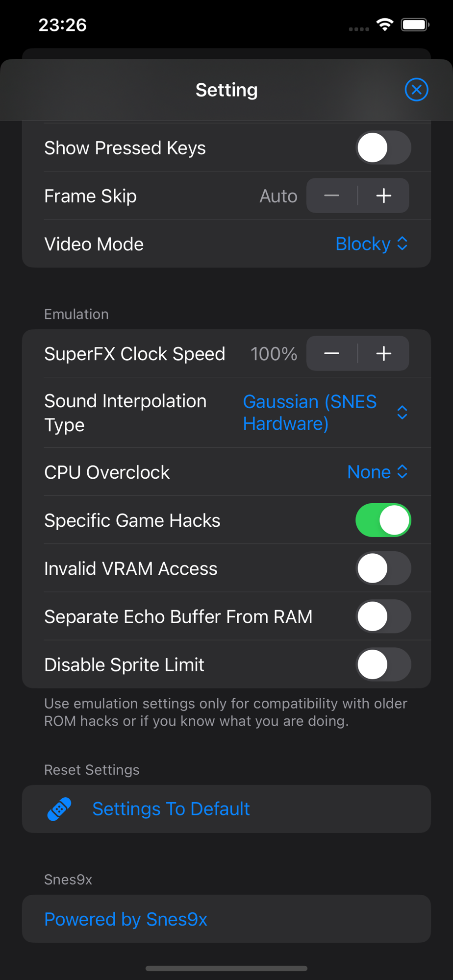Tap Settings To Default reset button

point(171,809)
